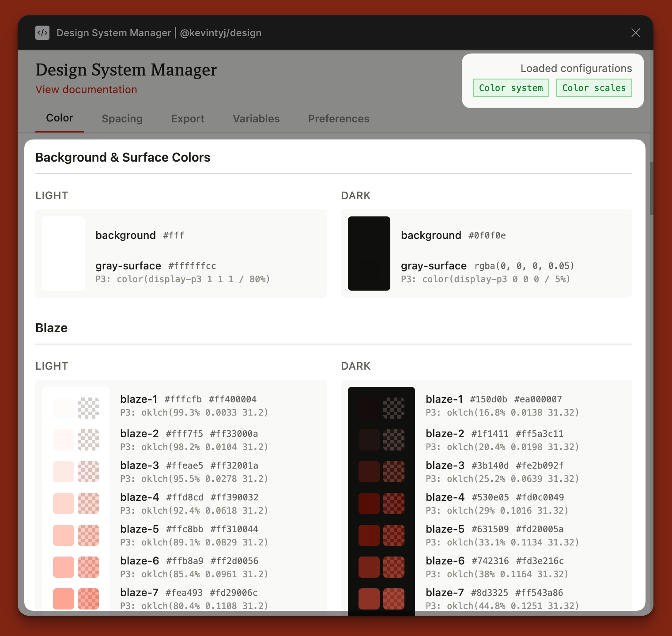The image size is (672, 636).
Task: Select the dark background black swatch
Action: (369, 253)
